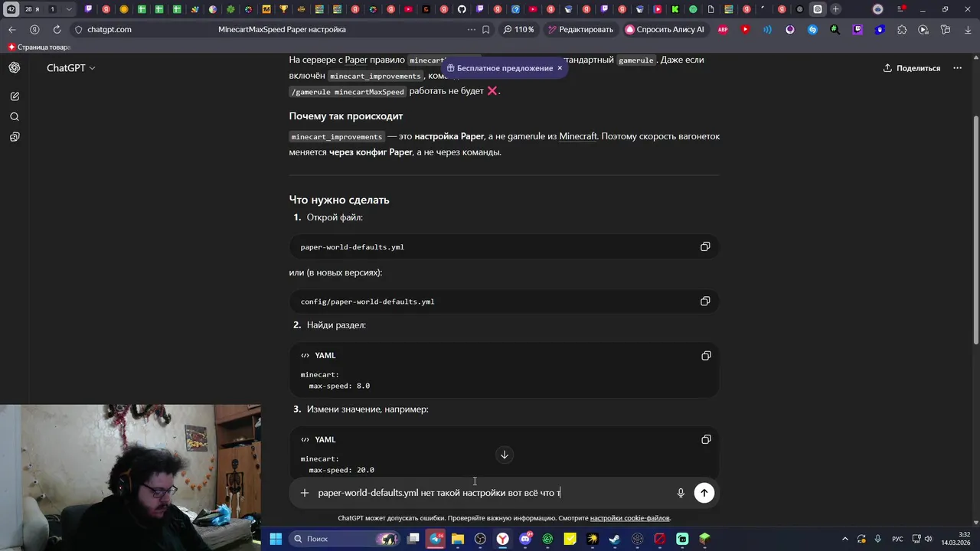Activate microphone dictation in message box
Image resolution: width=980 pixels, height=551 pixels.
tap(681, 493)
